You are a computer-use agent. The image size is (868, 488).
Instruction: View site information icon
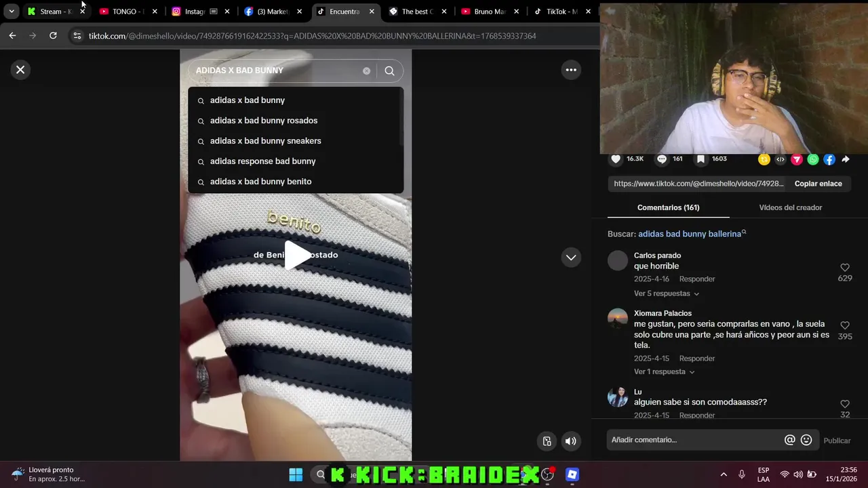pos(77,36)
